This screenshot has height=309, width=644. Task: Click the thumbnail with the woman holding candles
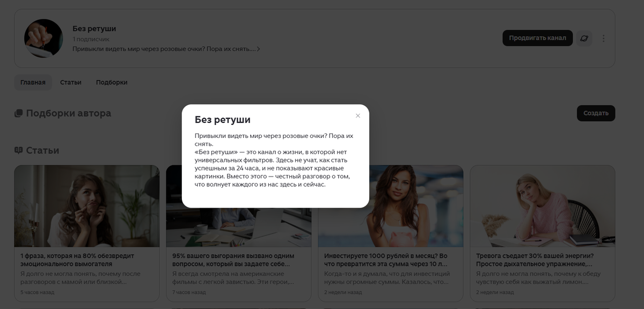[86, 205]
